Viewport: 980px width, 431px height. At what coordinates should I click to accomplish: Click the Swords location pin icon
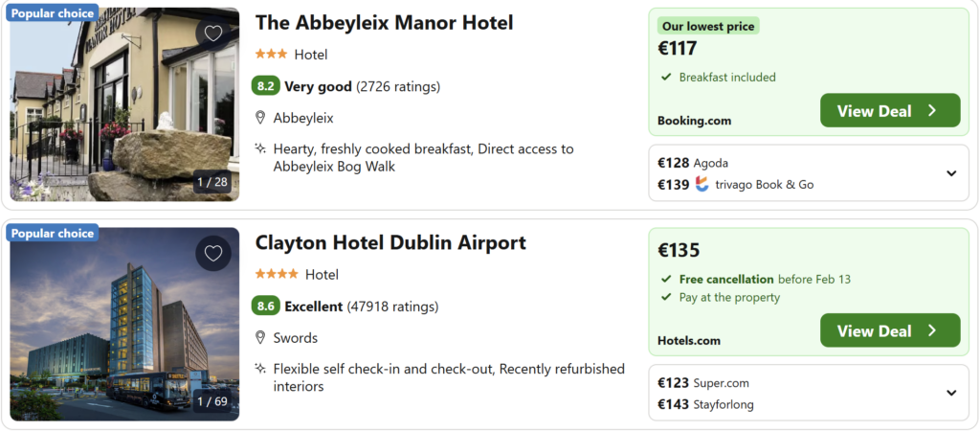click(x=259, y=337)
